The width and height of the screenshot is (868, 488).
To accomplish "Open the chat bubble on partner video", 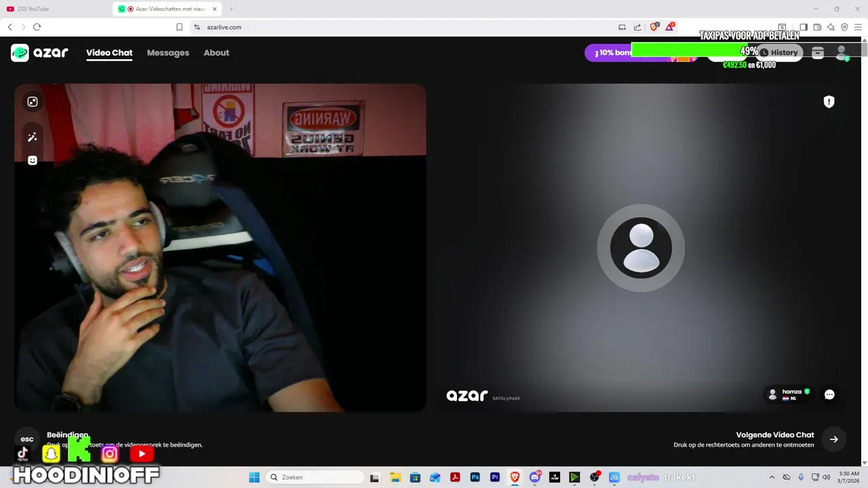I will [x=829, y=394].
